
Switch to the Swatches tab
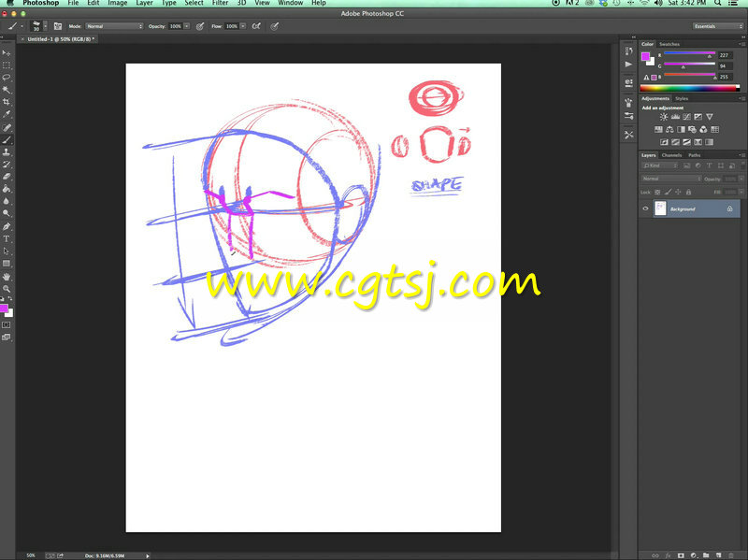tap(669, 44)
